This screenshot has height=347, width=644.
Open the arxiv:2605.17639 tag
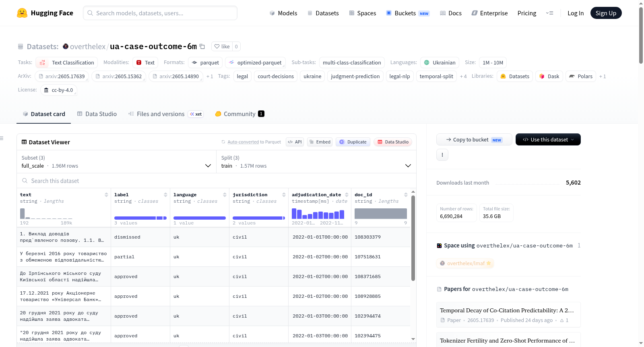click(62, 76)
